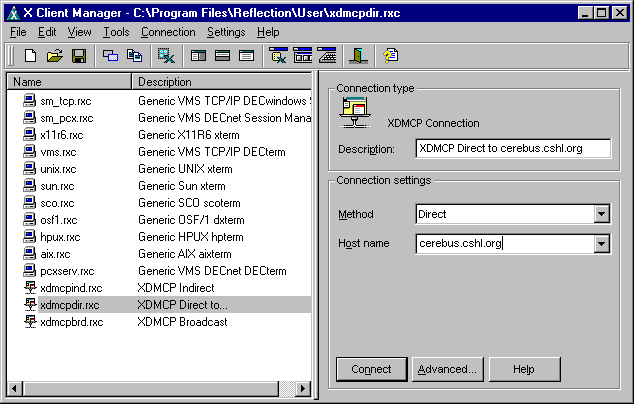Click the Copy documents toolbar icon
Image resolution: width=634 pixels, height=404 pixels.
(x=134, y=56)
